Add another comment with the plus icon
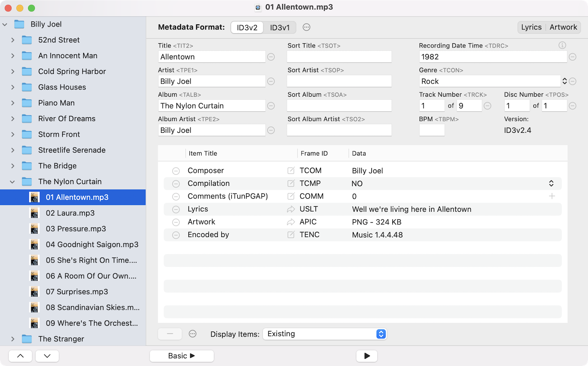The width and height of the screenshot is (588, 366). (x=552, y=196)
